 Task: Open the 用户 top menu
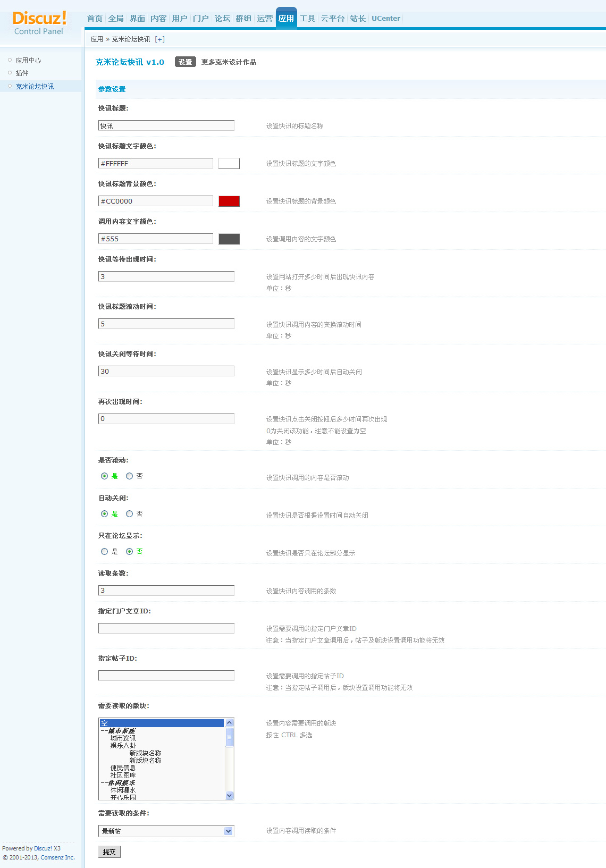180,19
